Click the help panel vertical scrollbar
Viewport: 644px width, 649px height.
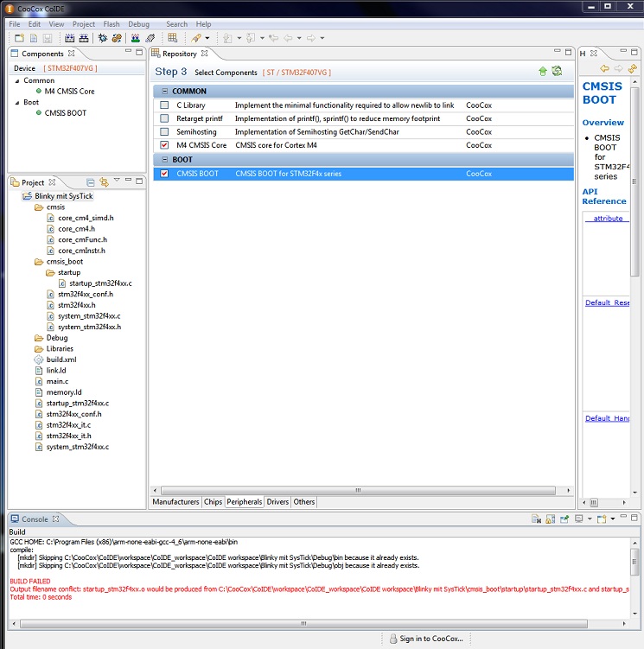pos(634,182)
